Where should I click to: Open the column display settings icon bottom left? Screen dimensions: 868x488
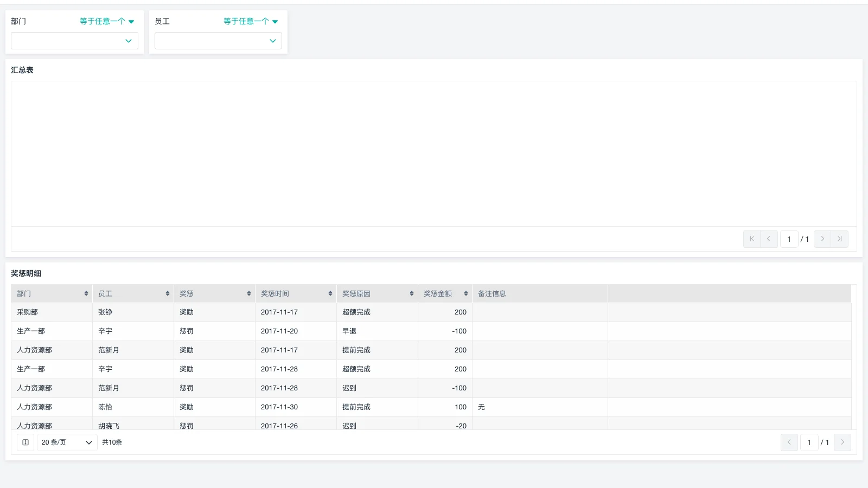tap(25, 442)
